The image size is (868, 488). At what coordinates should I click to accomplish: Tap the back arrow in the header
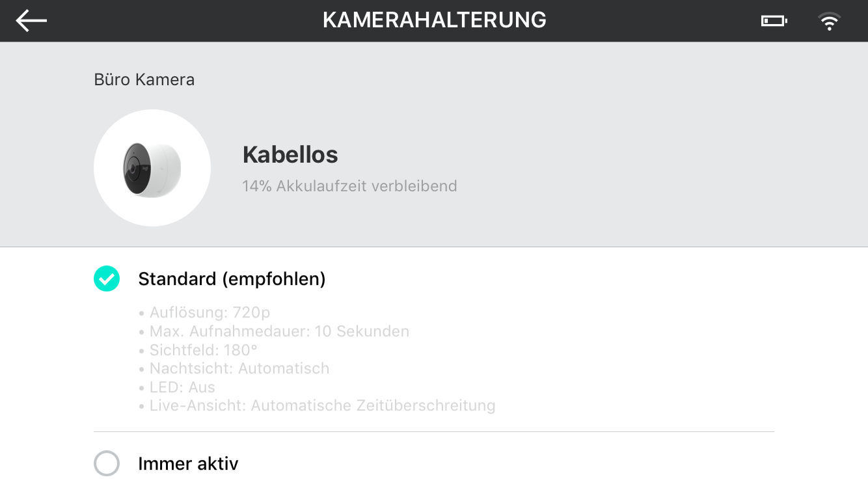click(x=31, y=21)
